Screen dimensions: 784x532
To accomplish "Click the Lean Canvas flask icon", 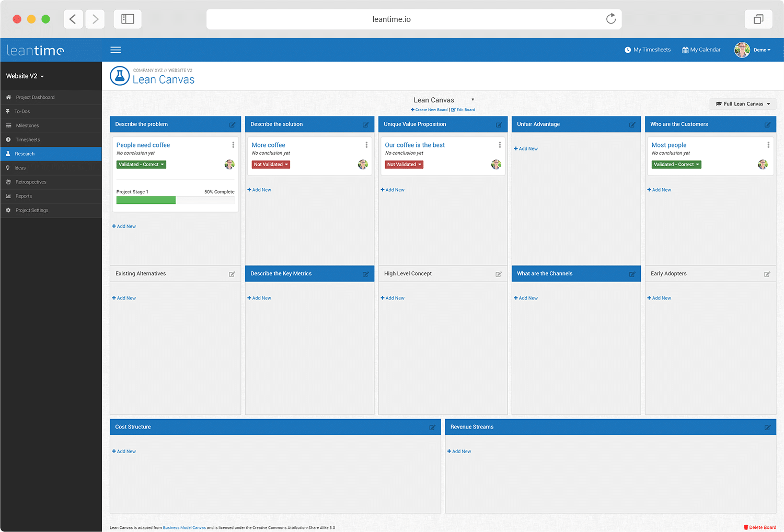I will pos(120,76).
